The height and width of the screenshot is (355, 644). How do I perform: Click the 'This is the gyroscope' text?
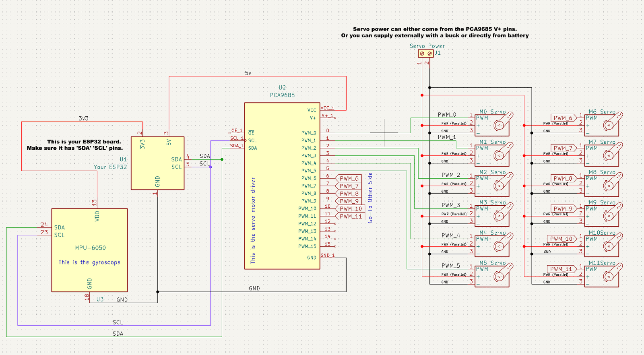tap(89, 262)
